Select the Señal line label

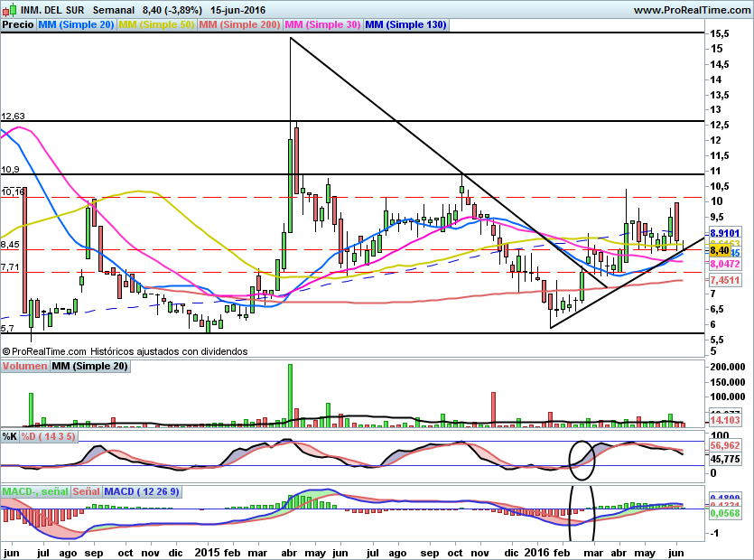click(86, 491)
